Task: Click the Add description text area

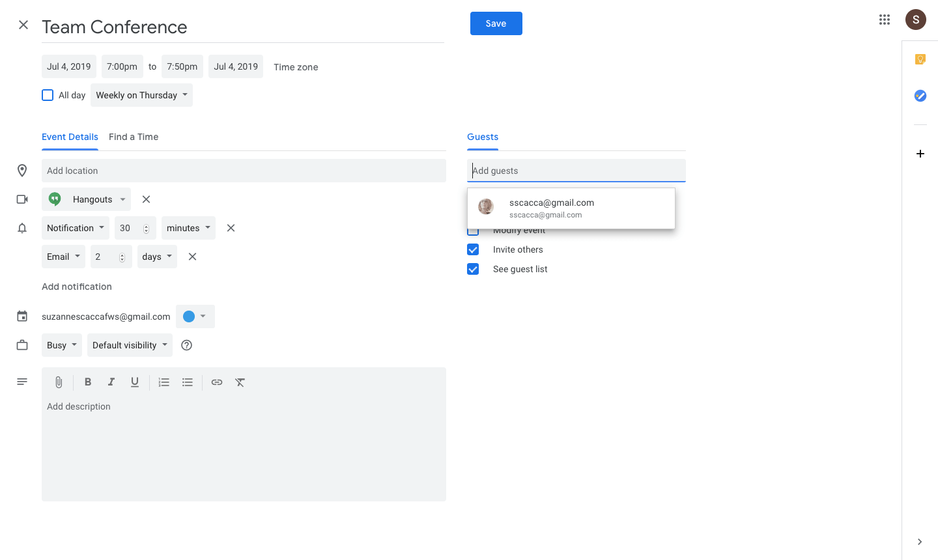Action: click(x=244, y=447)
